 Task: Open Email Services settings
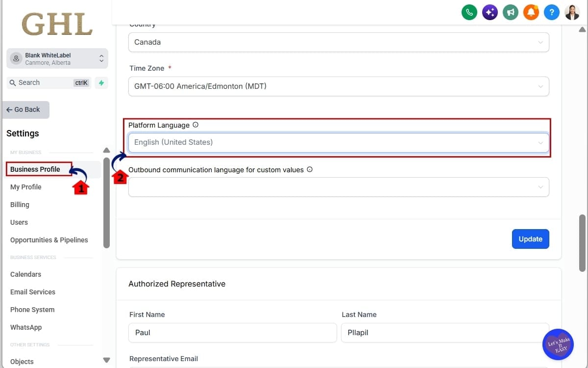point(33,292)
